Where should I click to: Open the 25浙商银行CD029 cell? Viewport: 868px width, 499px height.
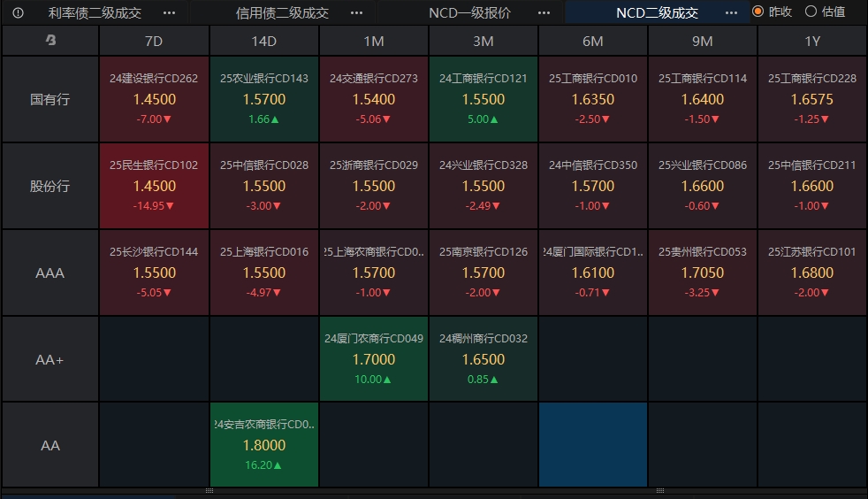[374, 186]
